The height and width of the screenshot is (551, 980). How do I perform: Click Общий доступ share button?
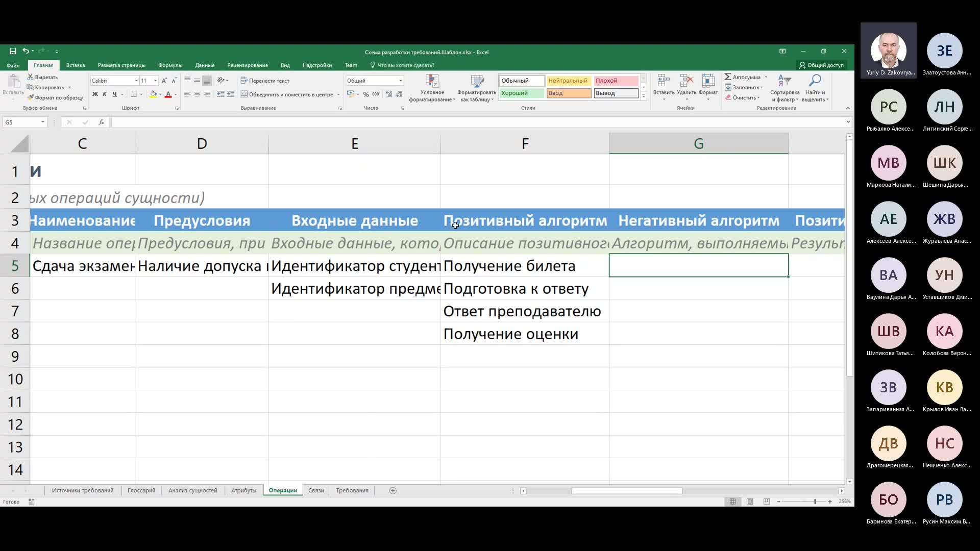(821, 65)
